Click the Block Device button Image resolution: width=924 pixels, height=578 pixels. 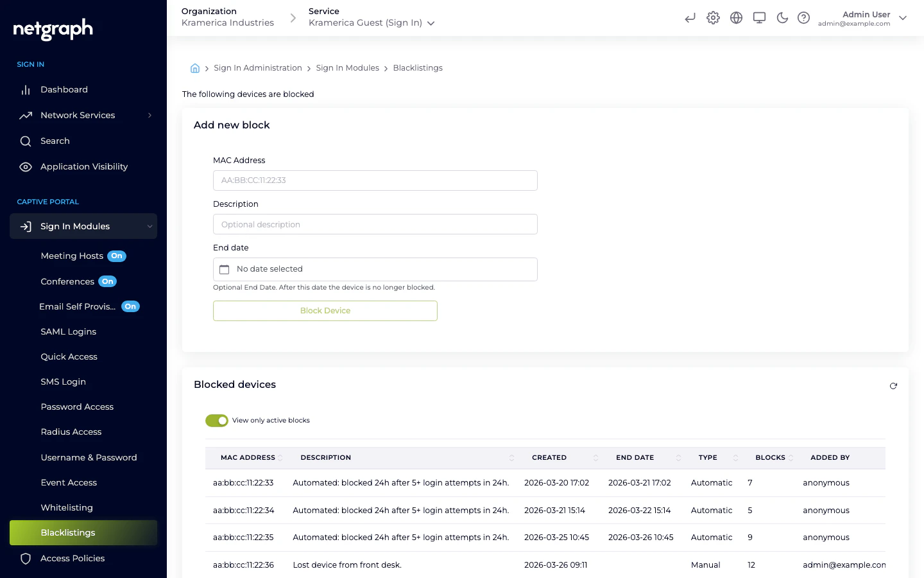click(325, 310)
